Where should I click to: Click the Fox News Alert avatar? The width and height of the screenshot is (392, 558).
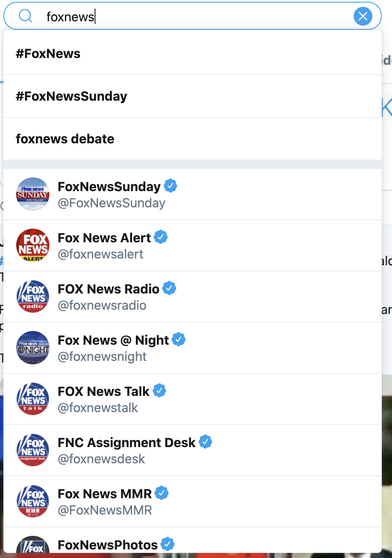point(33,245)
